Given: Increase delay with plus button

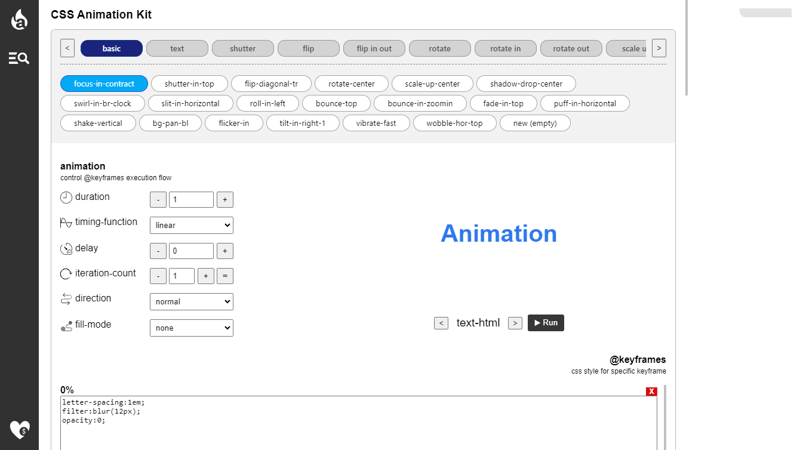Looking at the screenshot, I should click(x=225, y=251).
